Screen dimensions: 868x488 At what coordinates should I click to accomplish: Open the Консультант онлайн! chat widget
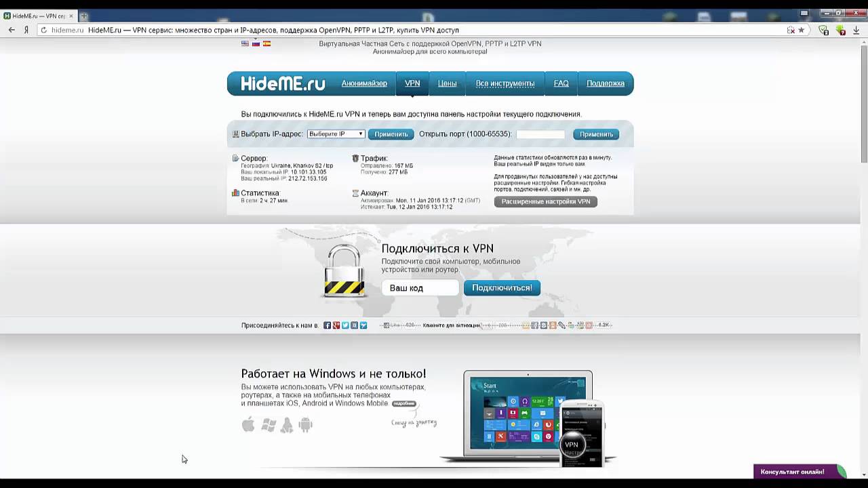[x=800, y=472]
